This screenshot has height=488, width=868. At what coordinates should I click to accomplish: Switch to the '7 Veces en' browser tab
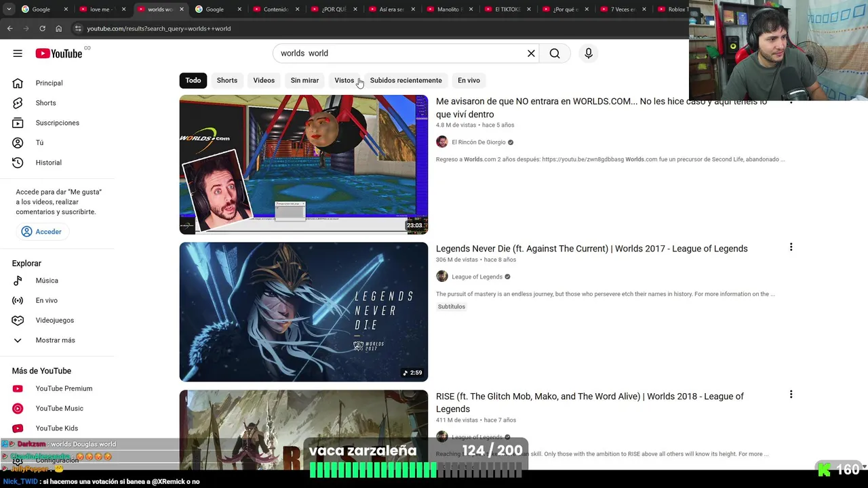coord(623,9)
